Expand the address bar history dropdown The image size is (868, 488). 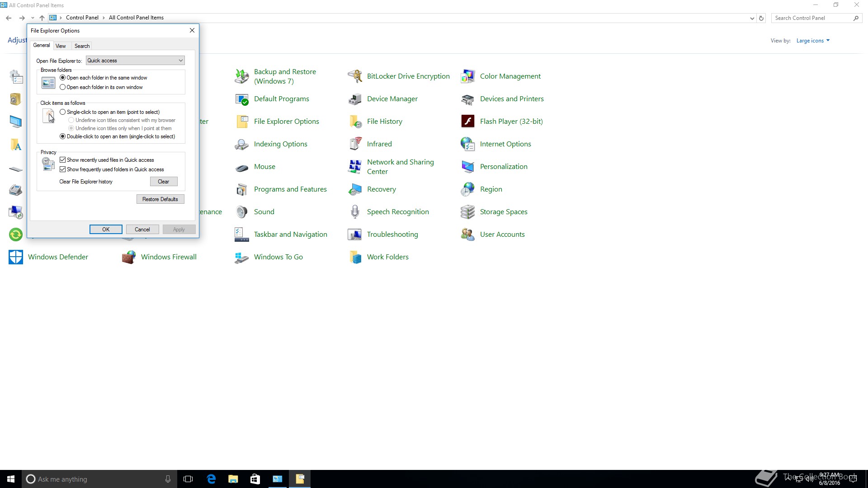pyautogui.click(x=752, y=19)
